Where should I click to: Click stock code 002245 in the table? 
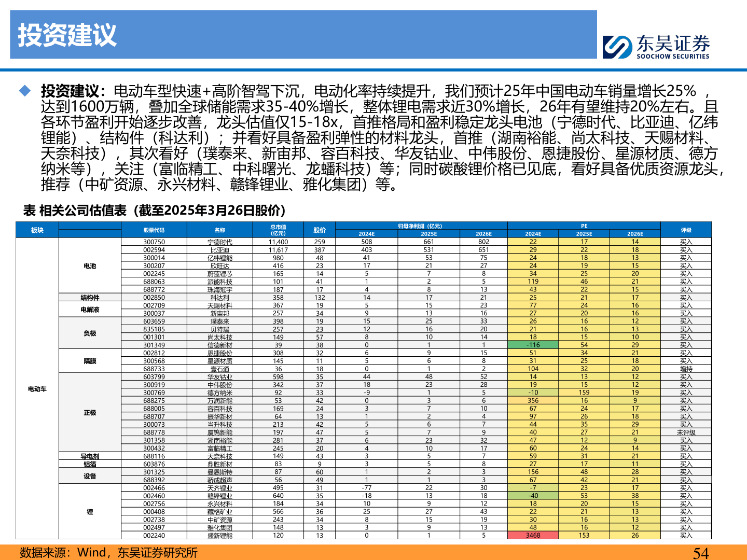pos(154,274)
